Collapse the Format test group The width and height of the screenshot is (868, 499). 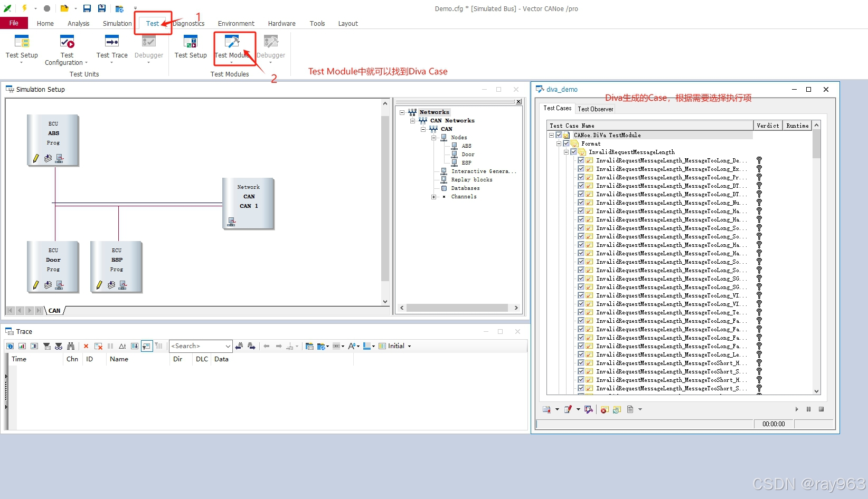[559, 143]
